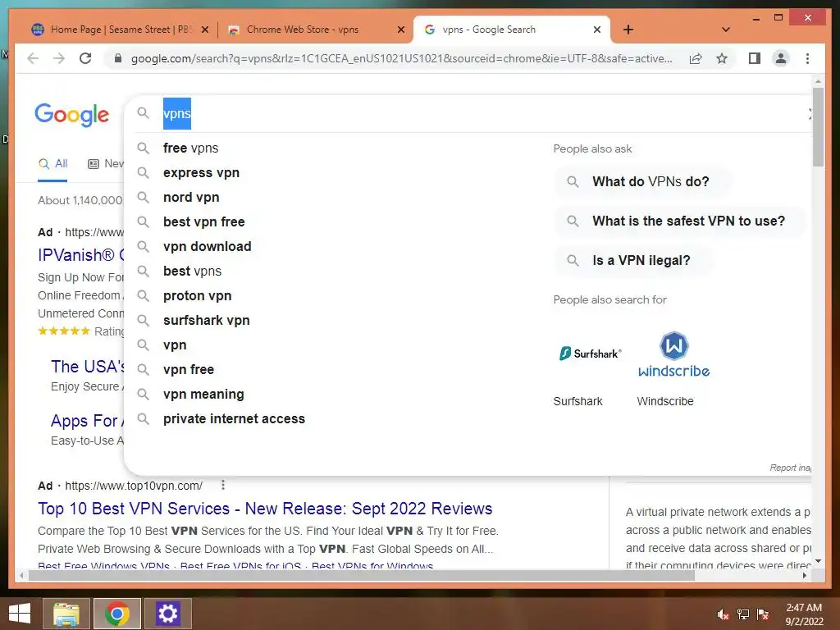Click the padlock site info icon
The width and height of the screenshot is (840, 630).
coord(118,58)
